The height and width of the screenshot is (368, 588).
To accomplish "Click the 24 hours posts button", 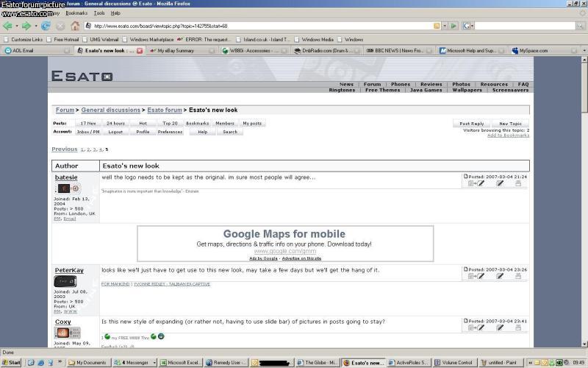I will [x=115, y=123].
